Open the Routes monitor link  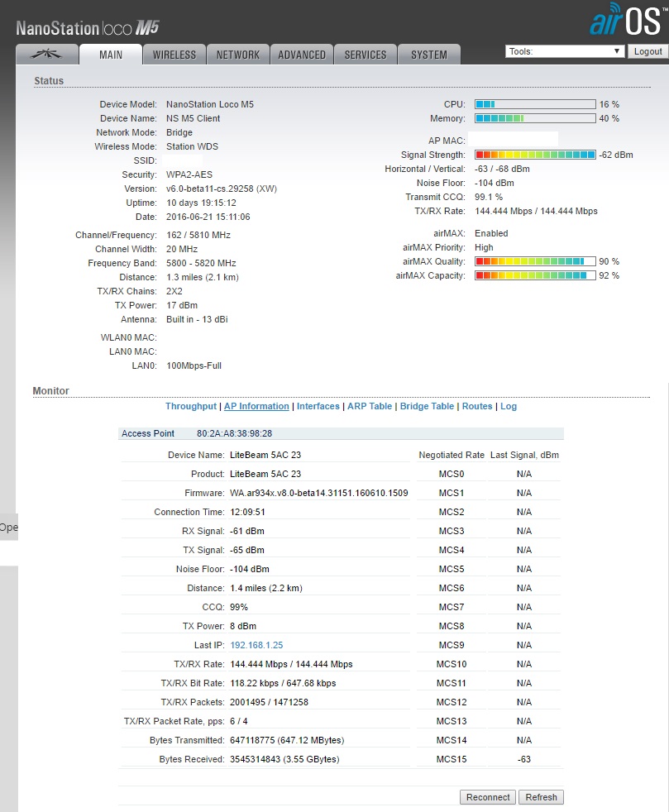(477, 407)
